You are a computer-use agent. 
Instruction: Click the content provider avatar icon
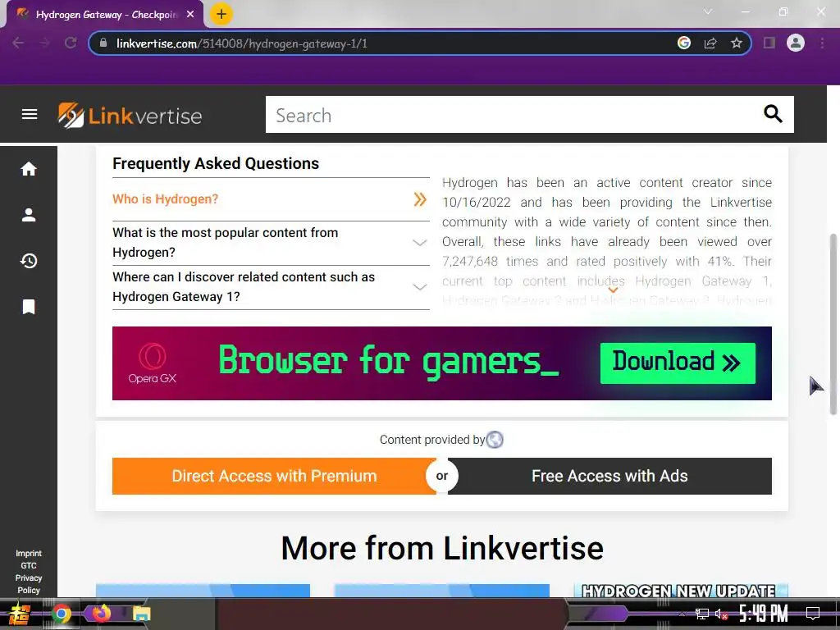click(x=495, y=440)
